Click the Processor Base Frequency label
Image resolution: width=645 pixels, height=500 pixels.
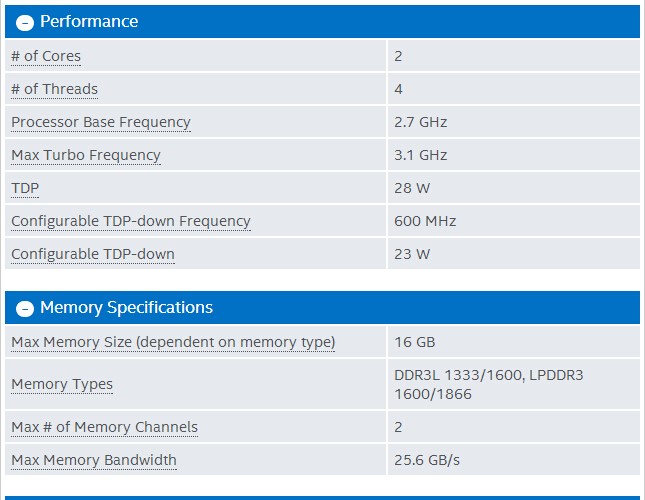point(100,122)
